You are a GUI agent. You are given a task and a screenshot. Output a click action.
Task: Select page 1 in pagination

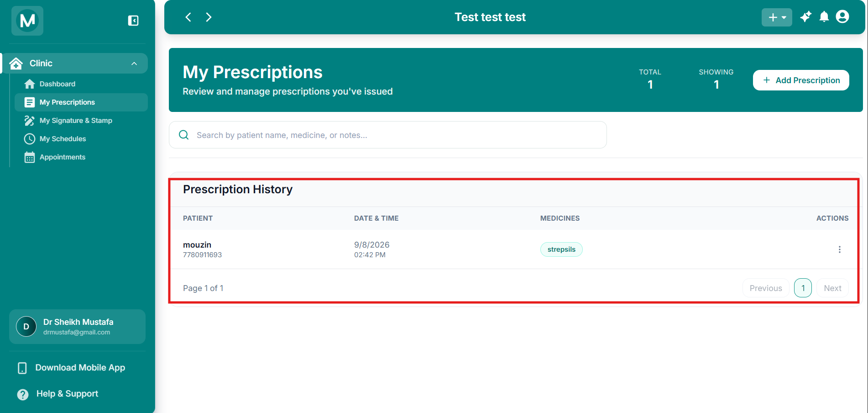pyautogui.click(x=803, y=288)
